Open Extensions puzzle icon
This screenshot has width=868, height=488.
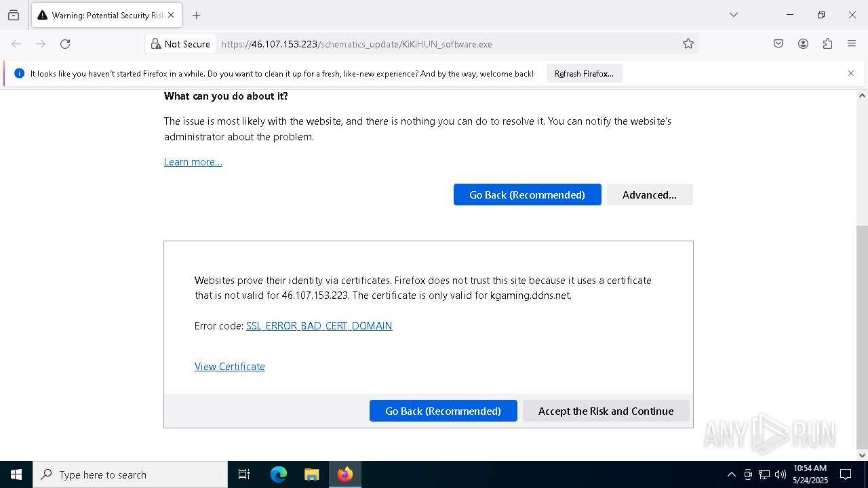tap(827, 44)
